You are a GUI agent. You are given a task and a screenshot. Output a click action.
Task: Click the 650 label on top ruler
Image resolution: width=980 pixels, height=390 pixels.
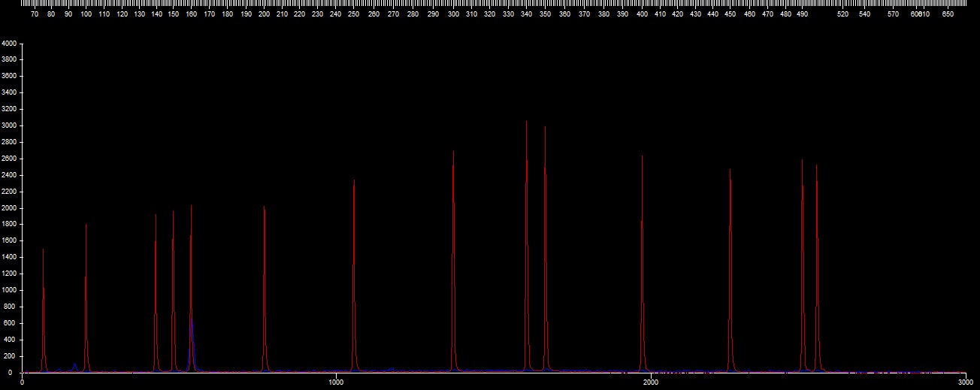948,14
